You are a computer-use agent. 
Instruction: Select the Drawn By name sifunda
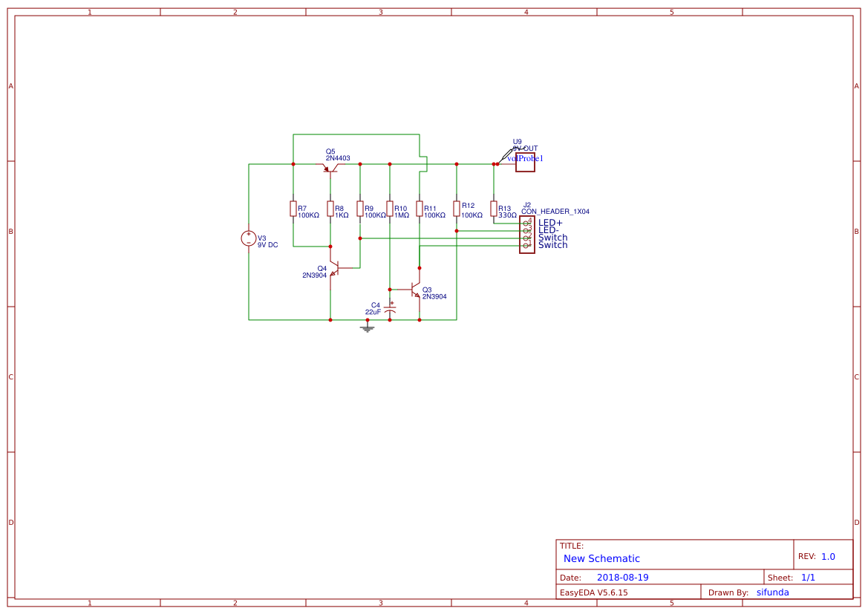click(773, 592)
